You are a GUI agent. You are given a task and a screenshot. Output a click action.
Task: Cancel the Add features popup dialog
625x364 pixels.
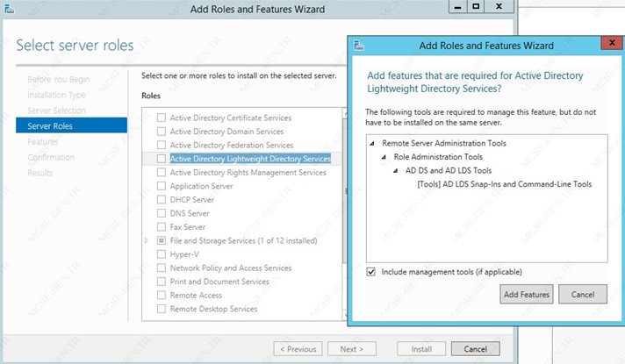583,295
